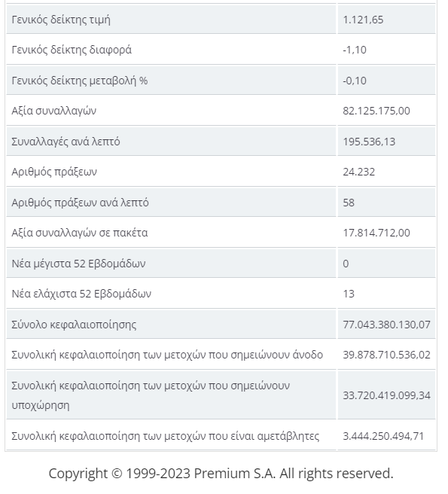The image size is (448, 494).
Task: Click the Γενικός δείκτης διαφορά row label
Action: [72, 50]
